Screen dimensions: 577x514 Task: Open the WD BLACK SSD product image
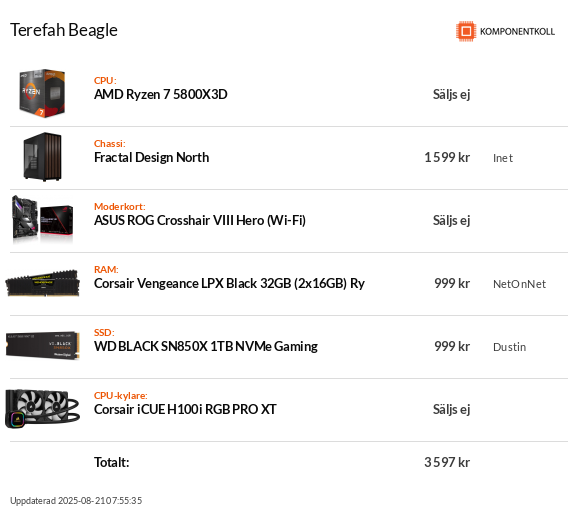[x=42, y=345]
